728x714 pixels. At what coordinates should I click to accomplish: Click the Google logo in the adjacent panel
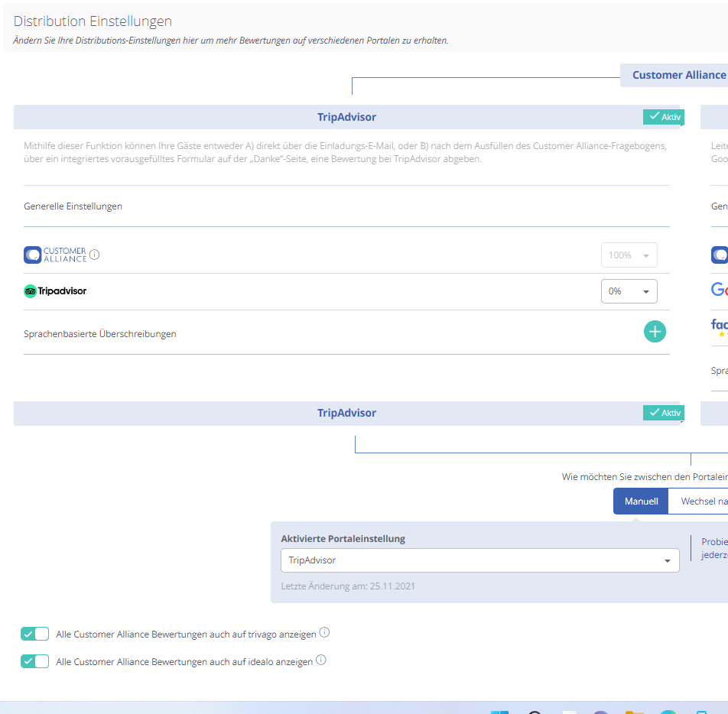719,290
